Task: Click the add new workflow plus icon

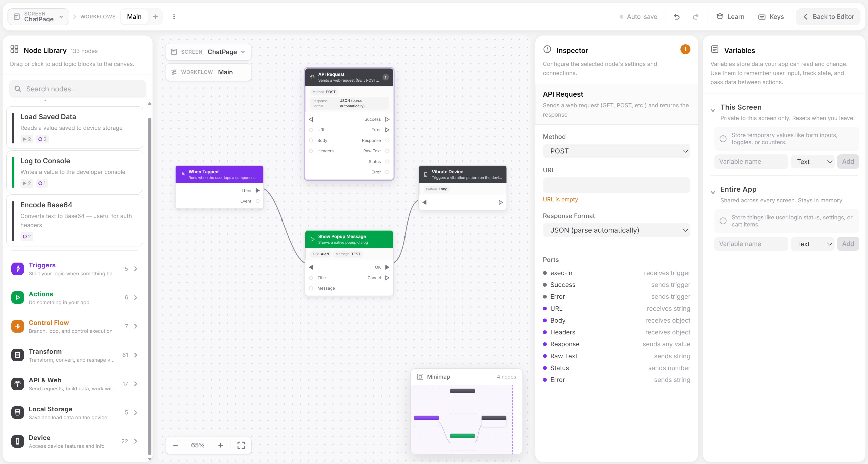Action: (x=155, y=17)
